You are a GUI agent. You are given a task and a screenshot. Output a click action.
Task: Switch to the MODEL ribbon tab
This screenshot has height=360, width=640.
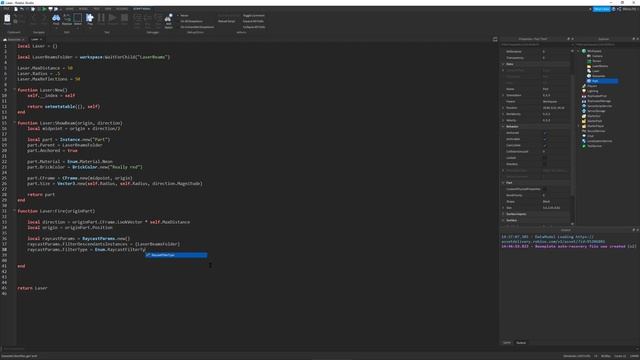tap(83, 9)
